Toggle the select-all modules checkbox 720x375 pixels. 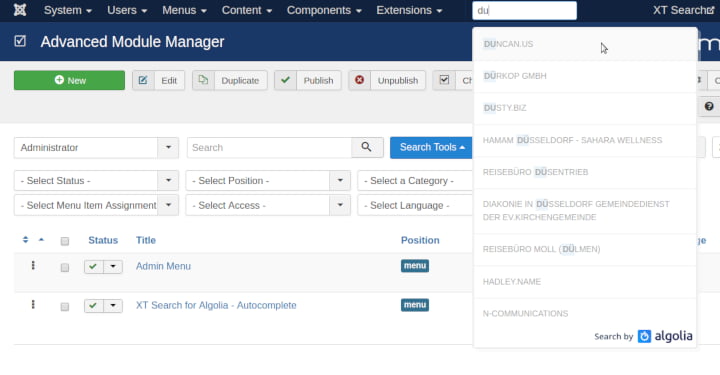(x=65, y=241)
